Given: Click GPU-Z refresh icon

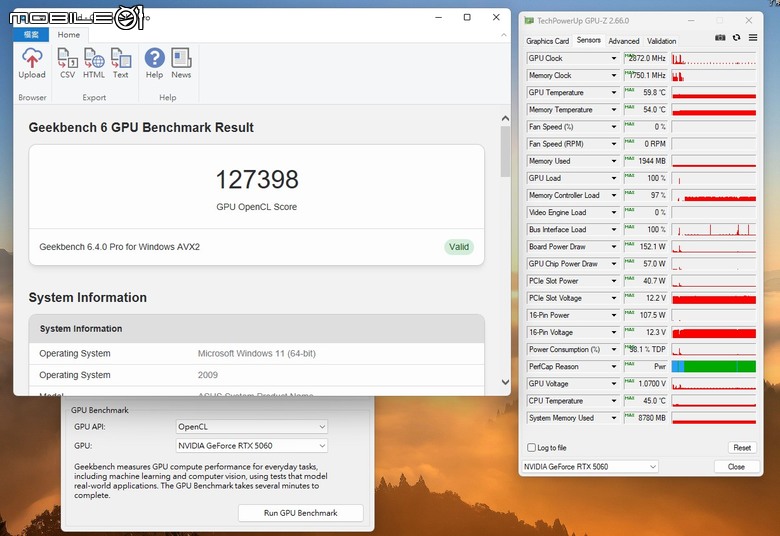Looking at the screenshot, I should (736, 38).
